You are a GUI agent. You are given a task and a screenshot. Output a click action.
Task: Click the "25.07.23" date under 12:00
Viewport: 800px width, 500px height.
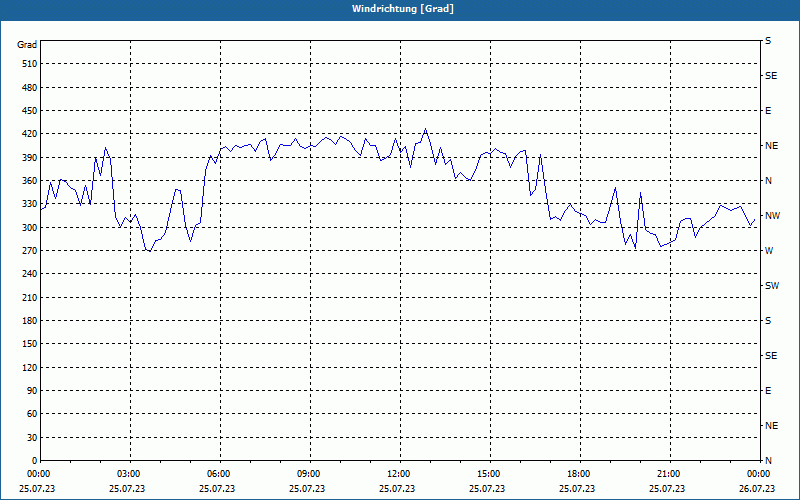tap(397, 489)
